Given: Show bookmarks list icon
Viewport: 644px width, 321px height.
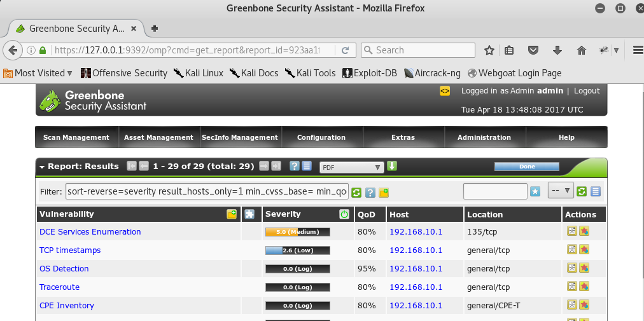Looking at the screenshot, I should (509, 50).
